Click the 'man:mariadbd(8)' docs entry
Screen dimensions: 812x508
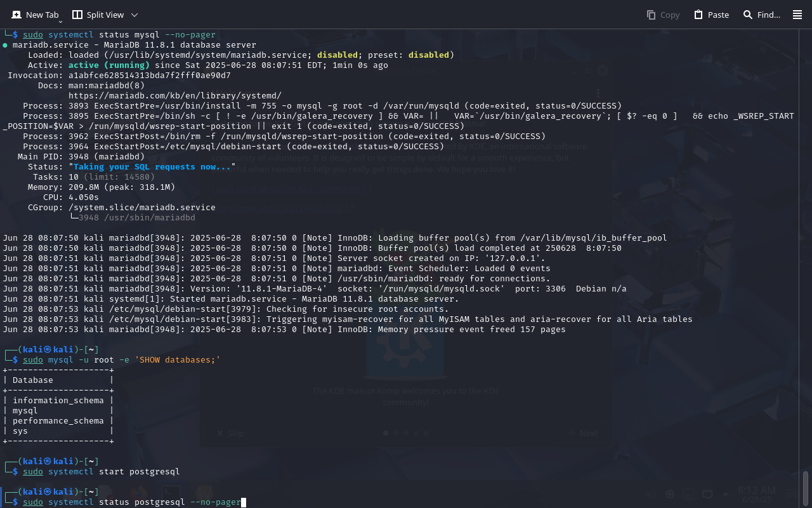click(x=107, y=86)
